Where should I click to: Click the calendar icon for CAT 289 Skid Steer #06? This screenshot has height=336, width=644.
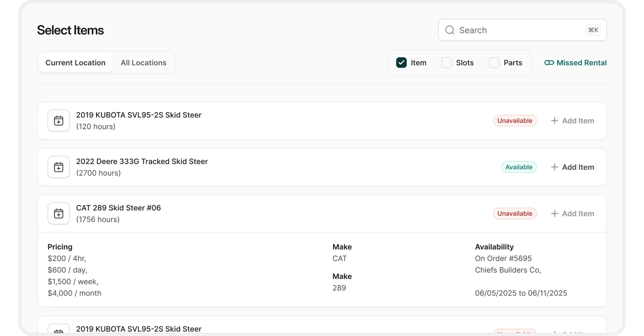58,214
